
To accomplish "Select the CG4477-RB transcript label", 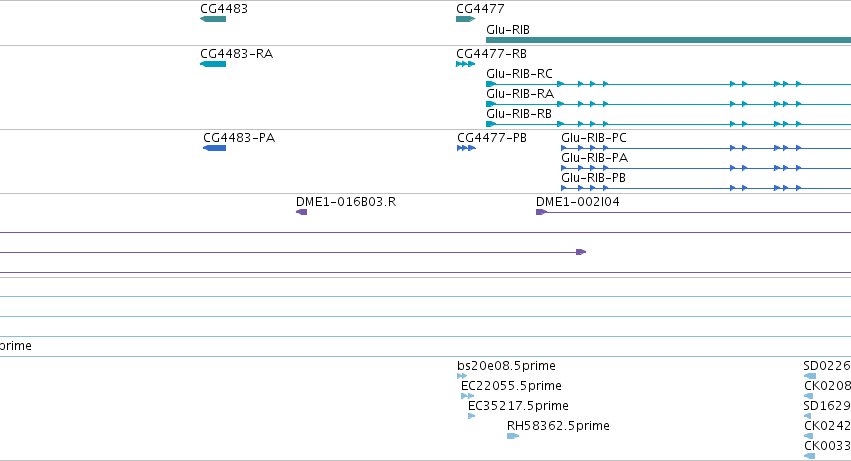I will (491, 54).
